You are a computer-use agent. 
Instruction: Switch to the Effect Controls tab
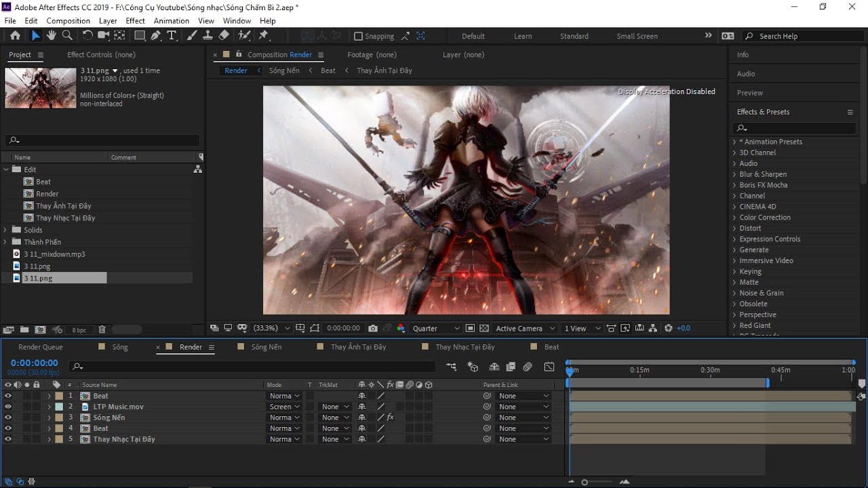(101, 55)
